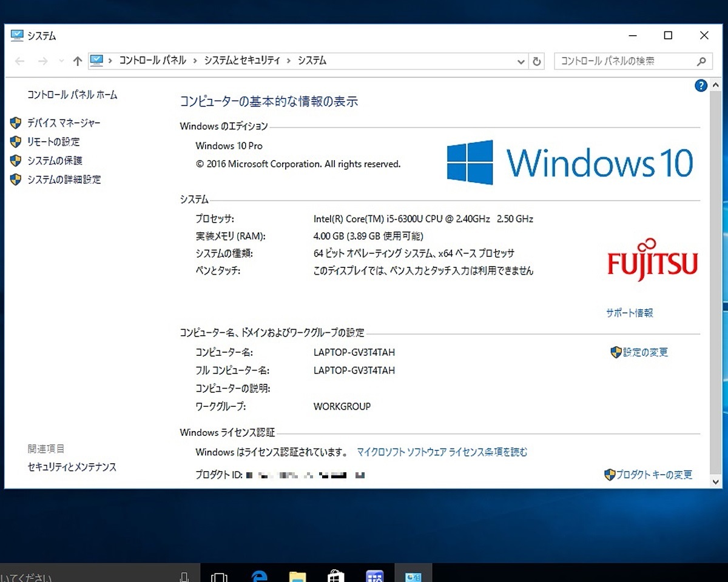Viewport: 728px width, 582px height.
Task: Click コントロール パネル in the breadcrumb
Action: pyautogui.click(x=152, y=61)
